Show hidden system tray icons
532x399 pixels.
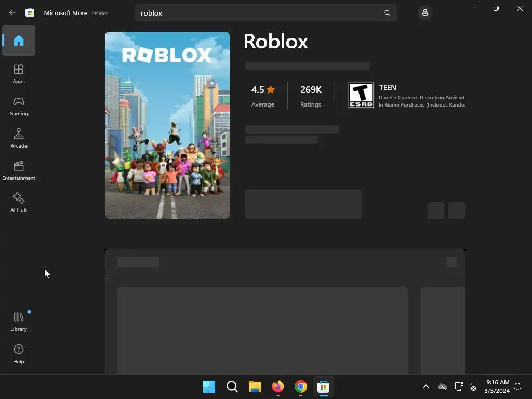(426, 387)
